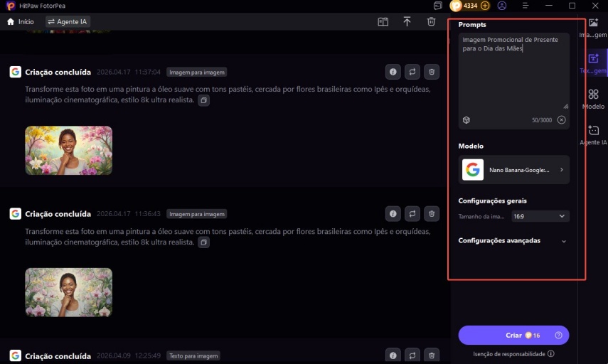Click the delete trash icon in top toolbar
Viewport: 608px width, 364px height.
(431, 22)
